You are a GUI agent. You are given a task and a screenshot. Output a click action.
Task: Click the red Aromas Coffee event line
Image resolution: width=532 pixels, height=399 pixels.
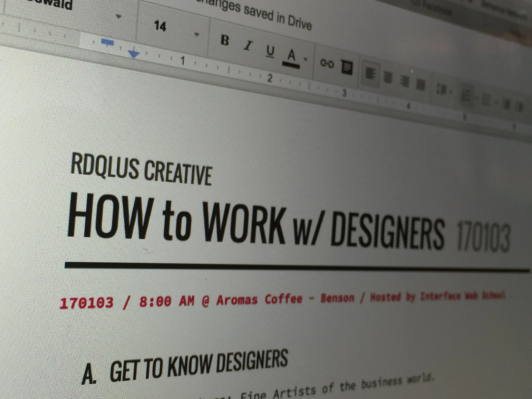pyautogui.click(x=240, y=300)
